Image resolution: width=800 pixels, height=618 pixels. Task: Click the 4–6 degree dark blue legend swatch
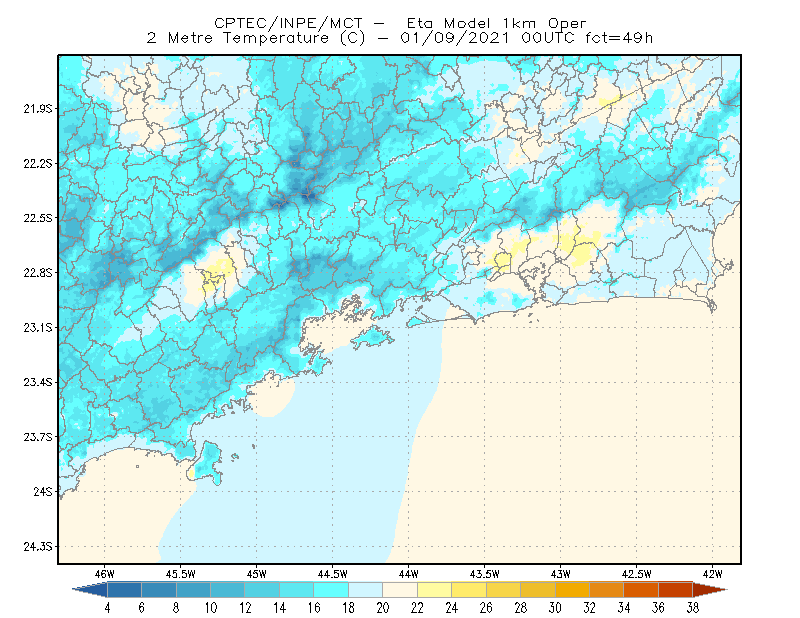click(124, 590)
